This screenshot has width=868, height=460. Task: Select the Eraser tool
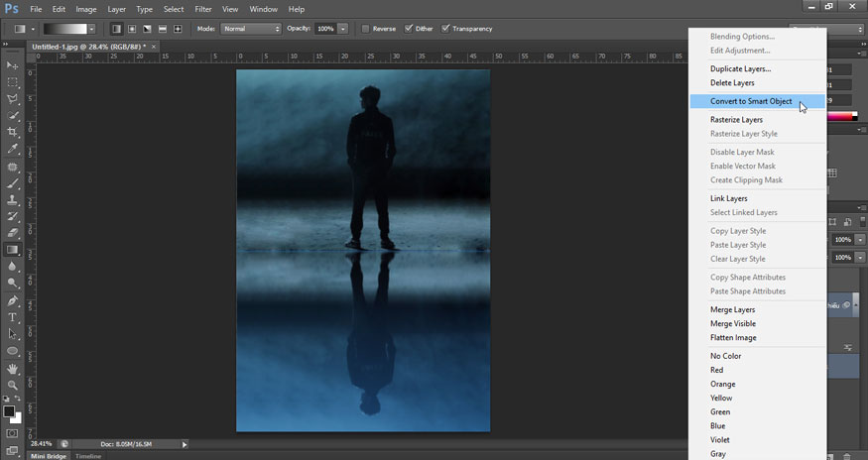12,233
